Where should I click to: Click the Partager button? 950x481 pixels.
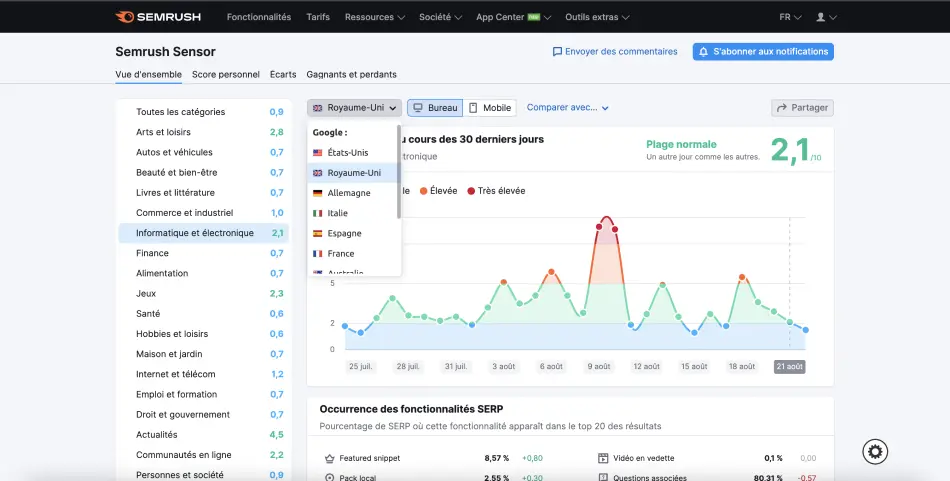(x=802, y=108)
